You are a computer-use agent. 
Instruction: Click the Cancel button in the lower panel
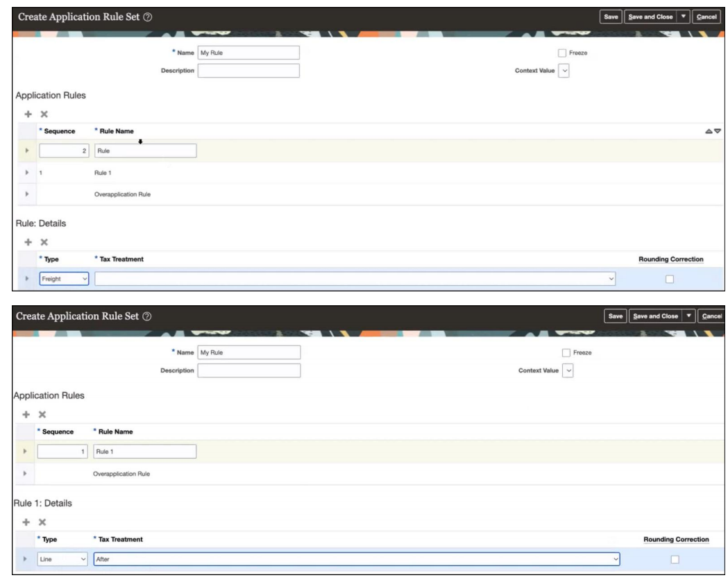713,316
